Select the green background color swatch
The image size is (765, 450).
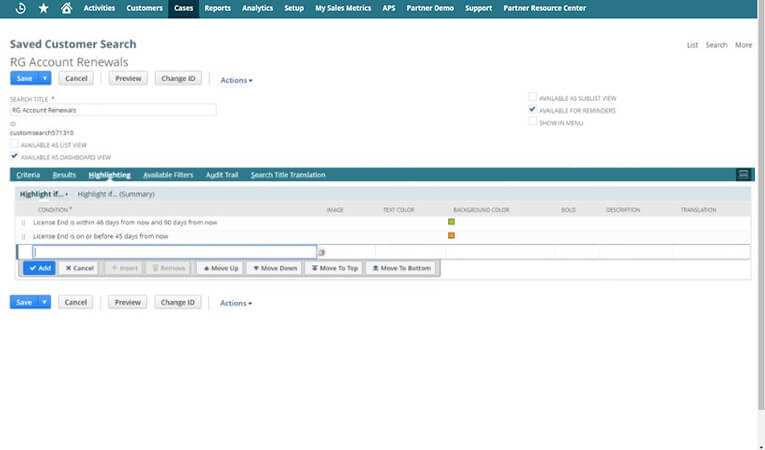(x=451, y=222)
